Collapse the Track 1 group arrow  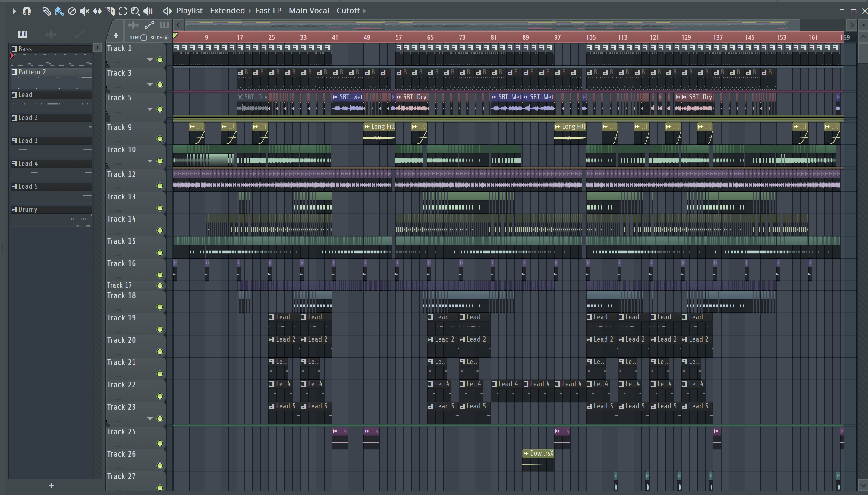149,60
